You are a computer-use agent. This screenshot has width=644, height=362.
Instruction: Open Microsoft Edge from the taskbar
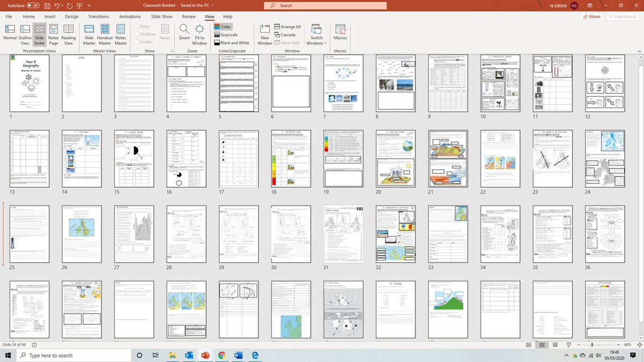(x=255, y=355)
